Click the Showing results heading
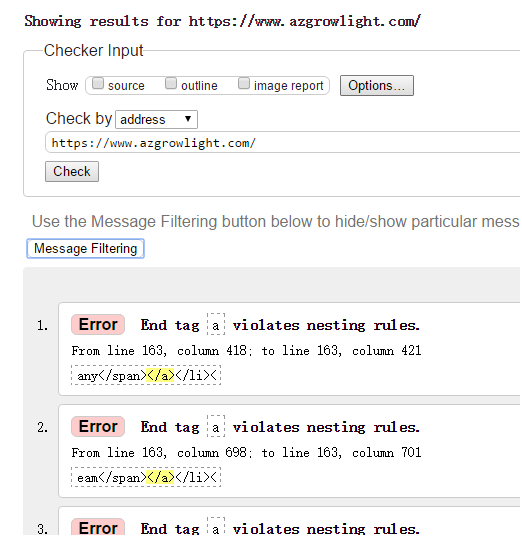The image size is (522, 537). pyautogui.click(x=222, y=21)
